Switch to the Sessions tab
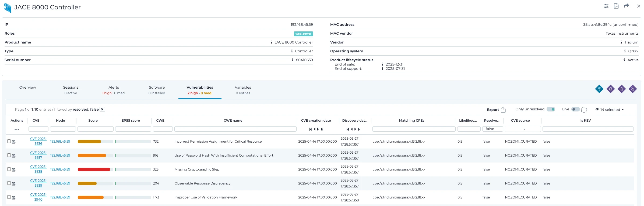The width and height of the screenshot is (644, 206). 71,90
